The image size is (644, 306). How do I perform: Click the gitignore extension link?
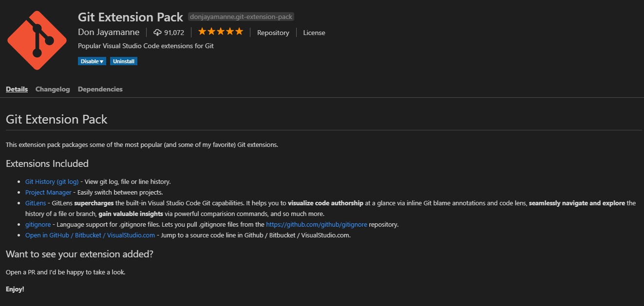coord(38,224)
